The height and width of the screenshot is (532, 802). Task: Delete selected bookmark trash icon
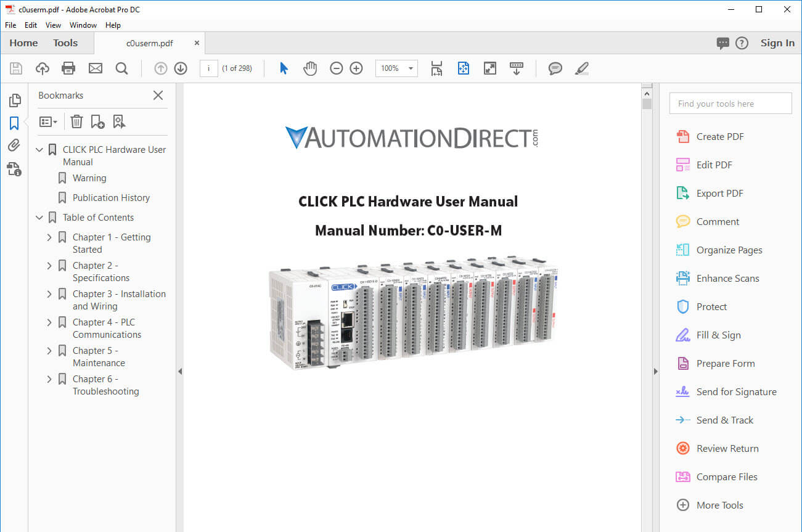[x=76, y=121]
